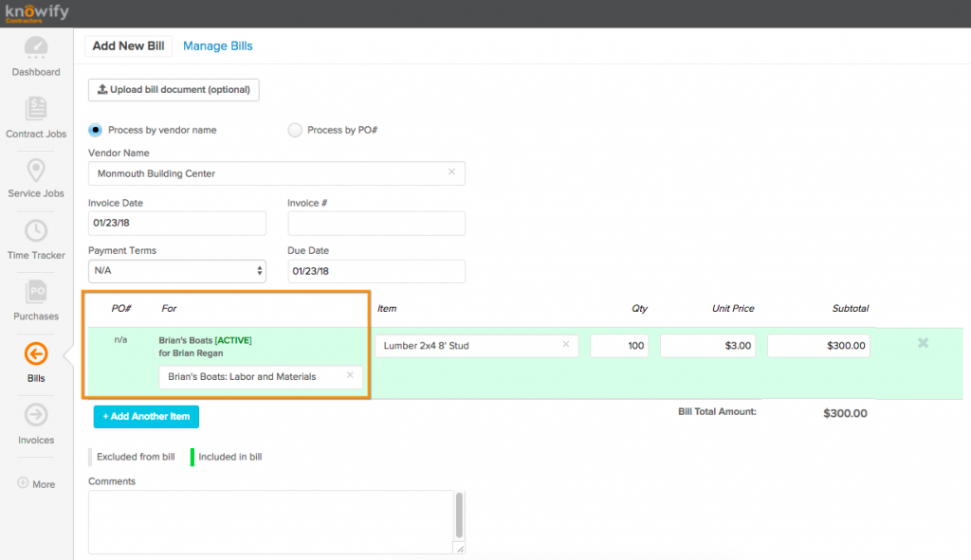The image size is (971, 560).
Task: Clear the Brian's Boats job assignment
Action: pyautogui.click(x=348, y=376)
